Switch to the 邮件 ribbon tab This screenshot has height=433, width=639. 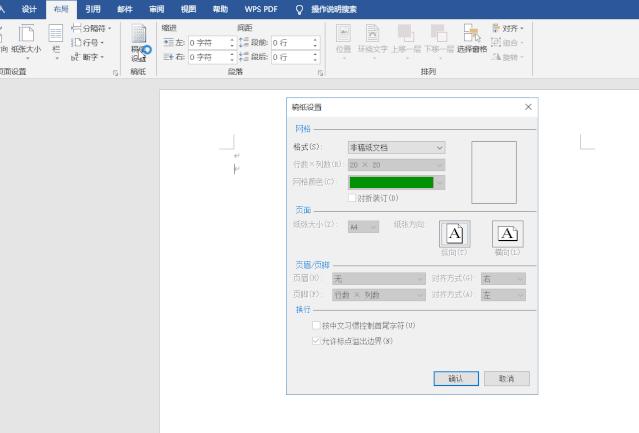tap(125, 9)
